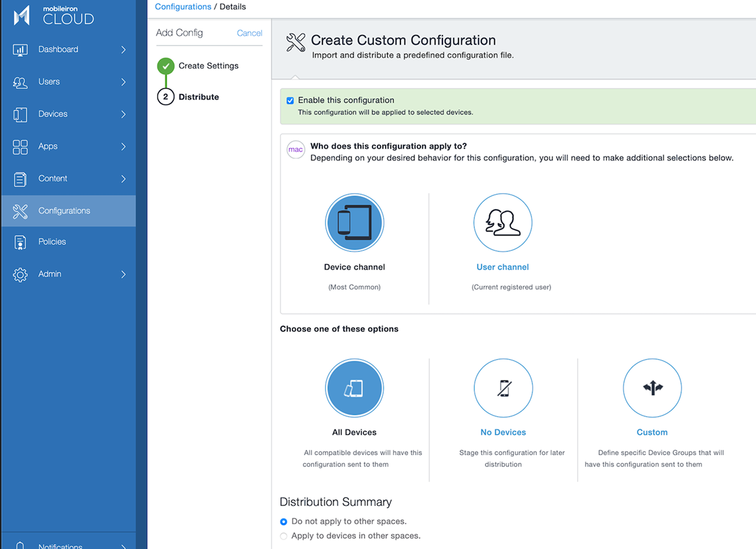Click the Policies certificate icon in sidebar

(x=20, y=242)
